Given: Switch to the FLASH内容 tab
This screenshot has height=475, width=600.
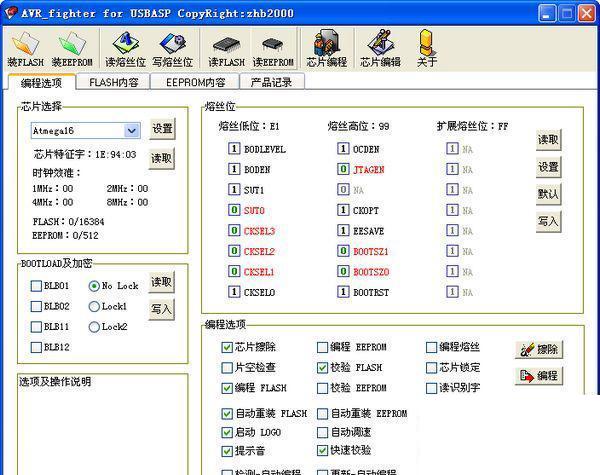Looking at the screenshot, I should tap(113, 82).
